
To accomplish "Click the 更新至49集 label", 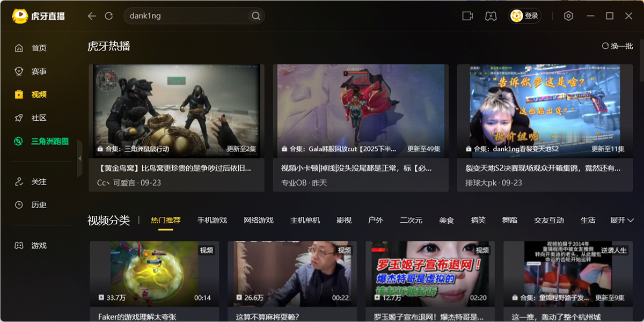I will (423, 149).
